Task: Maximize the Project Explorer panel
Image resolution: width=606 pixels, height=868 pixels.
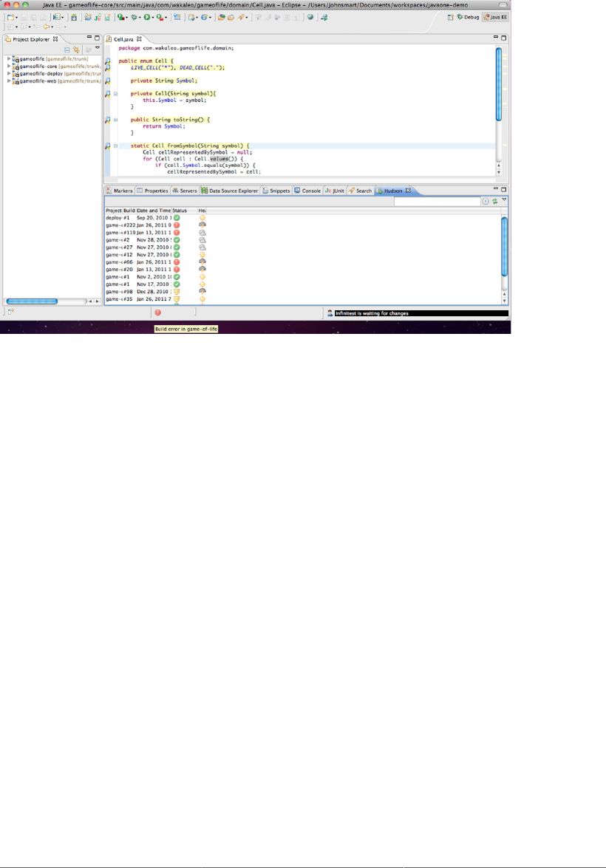Action: pos(97,38)
